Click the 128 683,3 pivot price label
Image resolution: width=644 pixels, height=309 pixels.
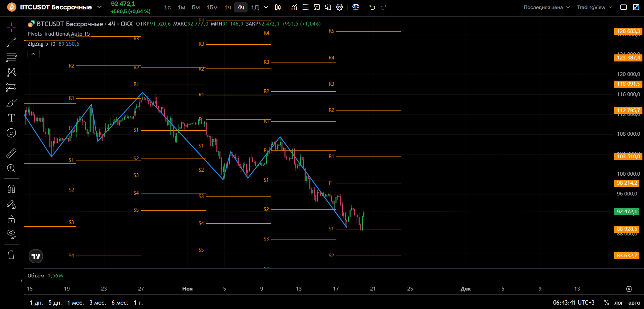pos(628,31)
